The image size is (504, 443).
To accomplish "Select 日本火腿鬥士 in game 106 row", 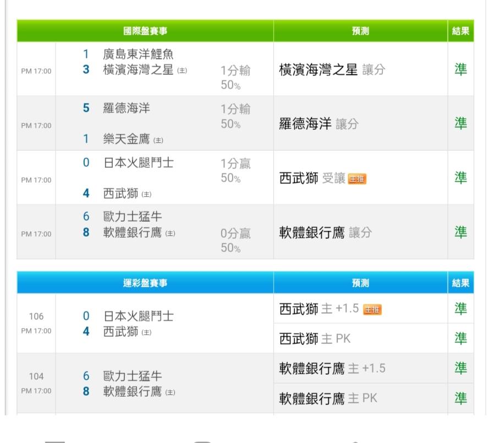I will (139, 316).
